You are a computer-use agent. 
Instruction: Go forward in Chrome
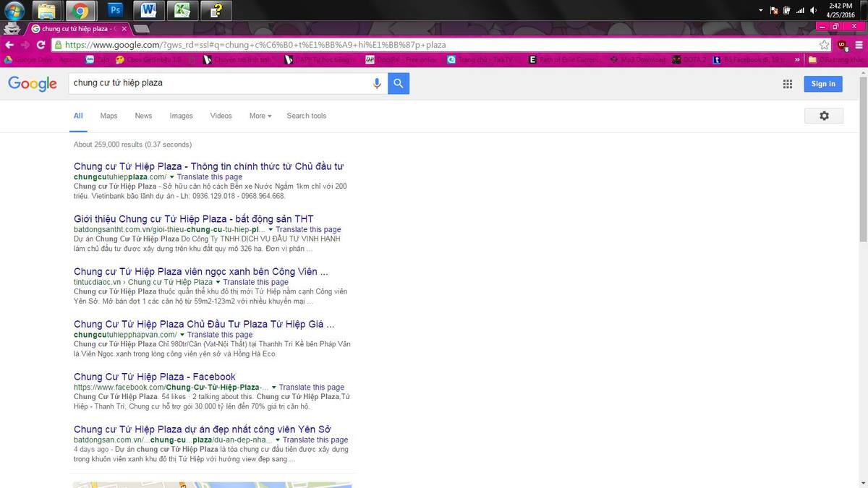[x=26, y=45]
